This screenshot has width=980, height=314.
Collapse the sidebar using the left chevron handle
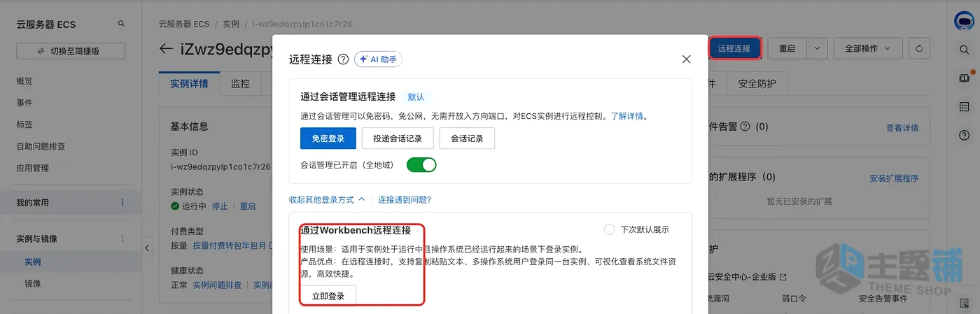click(x=147, y=248)
